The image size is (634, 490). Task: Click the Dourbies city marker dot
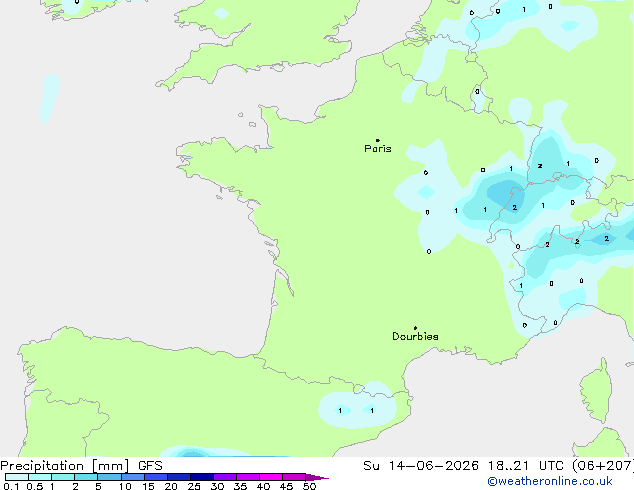pyautogui.click(x=415, y=328)
